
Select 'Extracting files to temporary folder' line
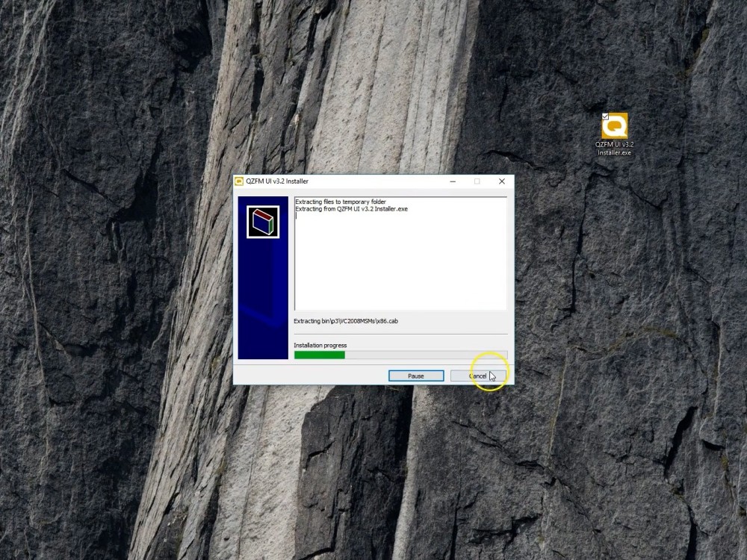pos(341,202)
